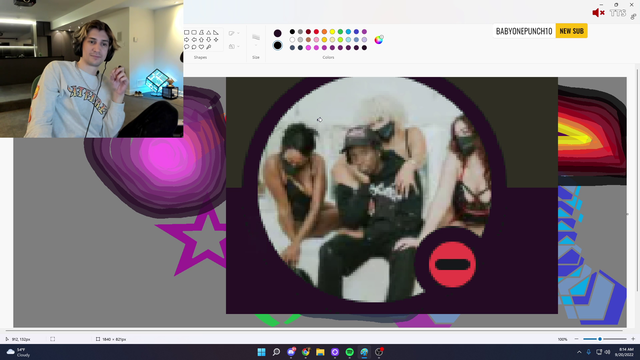Click the microphone tray icon
This screenshot has width=640, height=360.
tap(589, 352)
